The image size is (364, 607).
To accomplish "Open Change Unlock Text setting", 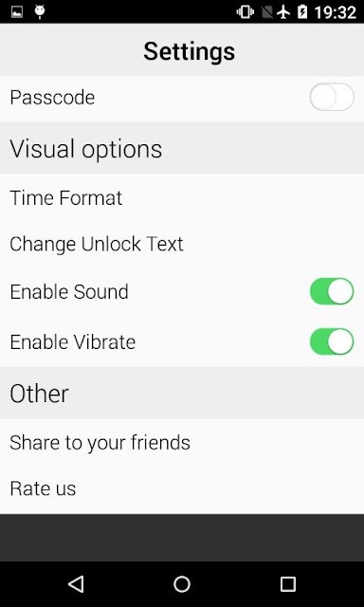I will (182, 245).
